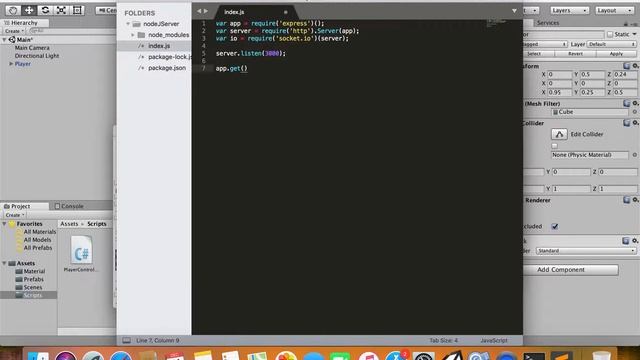Collapse the Main scene in Hierarchy
This screenshot has height=360, width=640.
pyautogui.click(x=4, y=40)
